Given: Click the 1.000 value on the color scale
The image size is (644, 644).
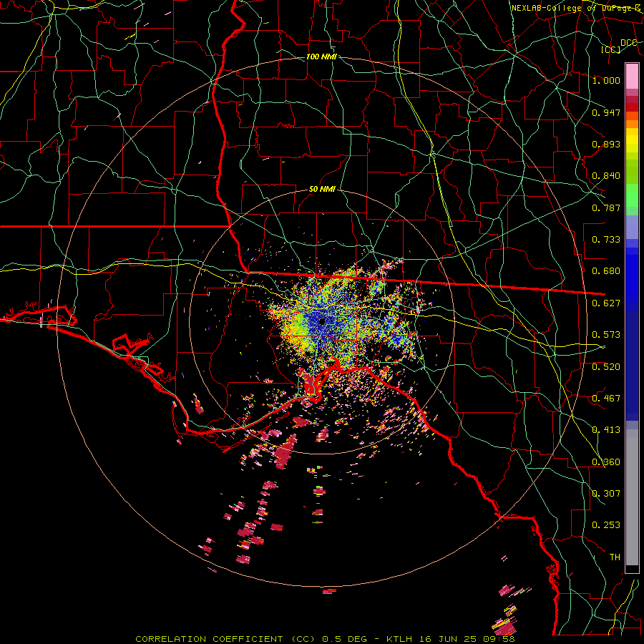Looking at the screenshot, I should (x=606, y=80).
